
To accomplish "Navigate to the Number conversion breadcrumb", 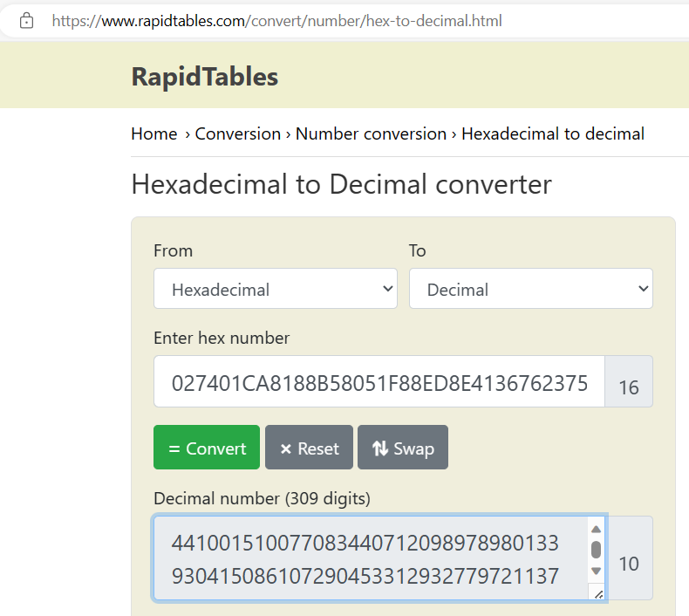I will point(371,133).
